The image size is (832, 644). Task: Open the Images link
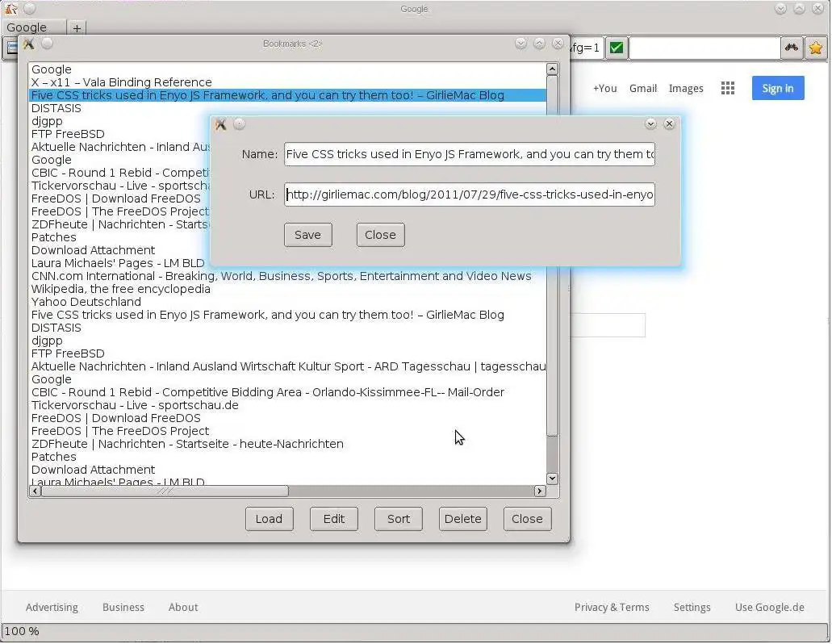(686, 89)
